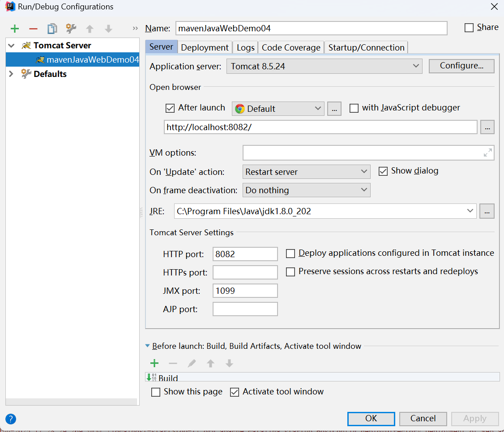This screenshot has height=432, width=504.
Task: Click the JMX port field
Action: 245,291
